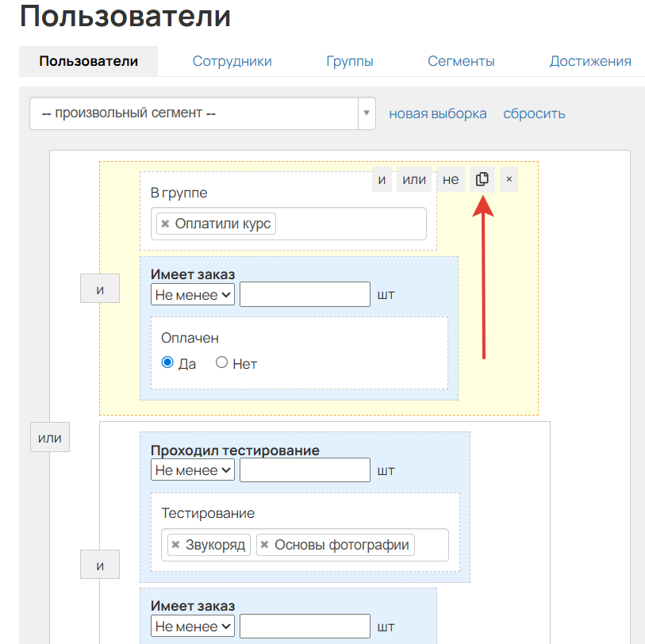Remove the 'Основы фотографии' tag
This screenshot has width=645, height=644.
coord(265,545)
